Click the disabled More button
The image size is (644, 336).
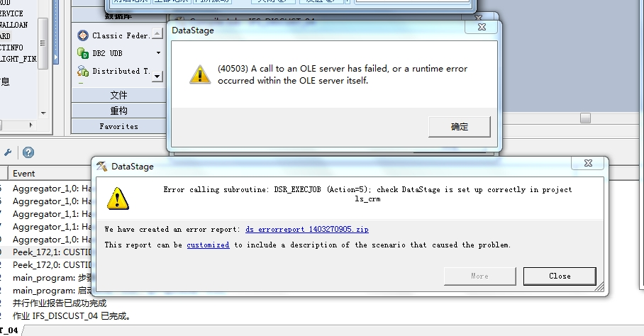tap(479, 276)
